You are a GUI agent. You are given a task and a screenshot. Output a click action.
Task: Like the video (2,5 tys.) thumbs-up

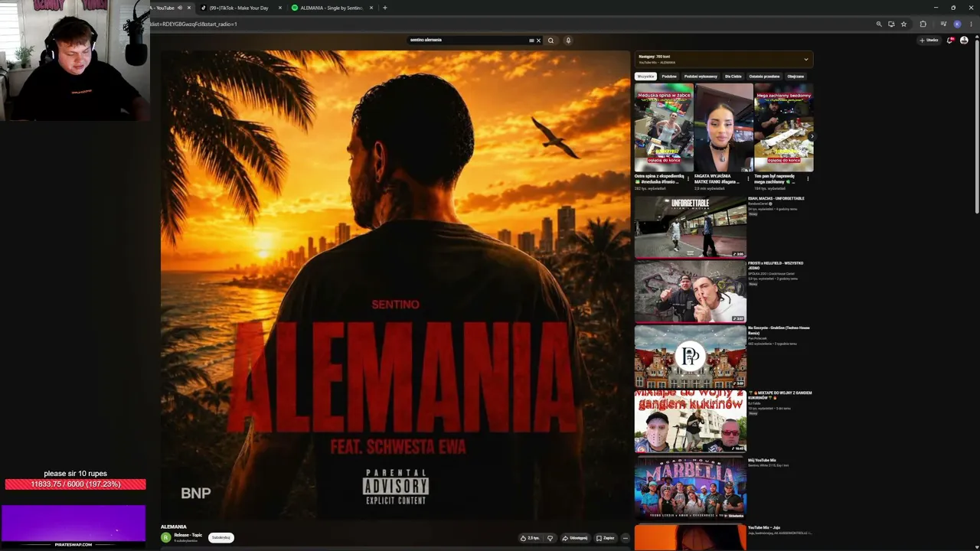(x=530, y=538)
